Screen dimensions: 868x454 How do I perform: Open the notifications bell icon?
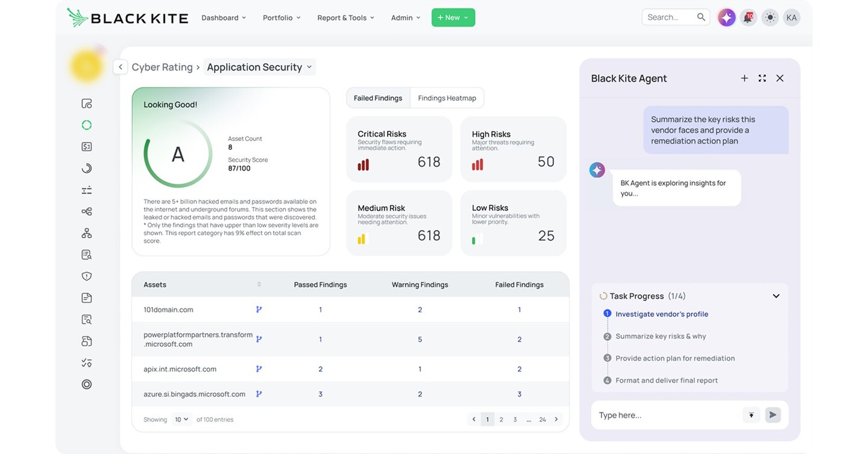(748, 17)
